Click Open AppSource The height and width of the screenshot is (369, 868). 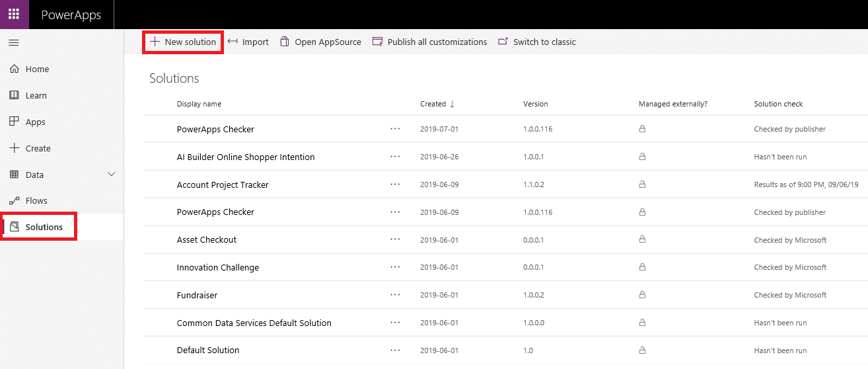coord(321,42)
